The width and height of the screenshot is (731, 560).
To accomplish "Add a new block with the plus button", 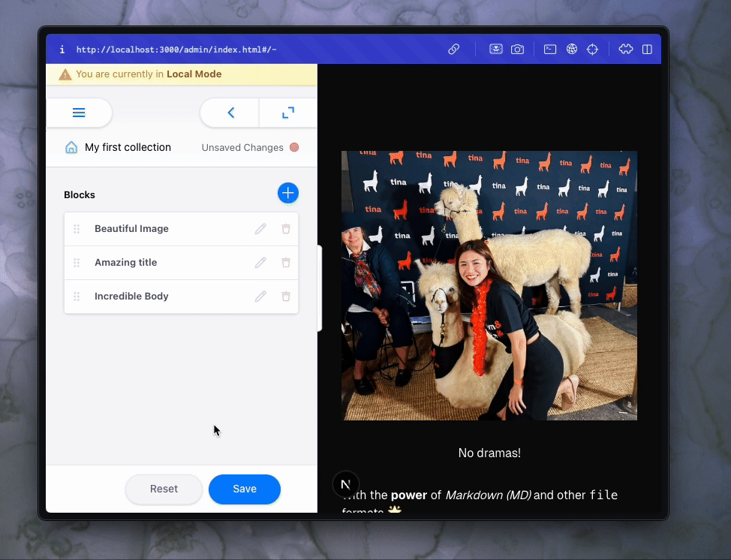I will pyautogui.click(x=288, y=193).
